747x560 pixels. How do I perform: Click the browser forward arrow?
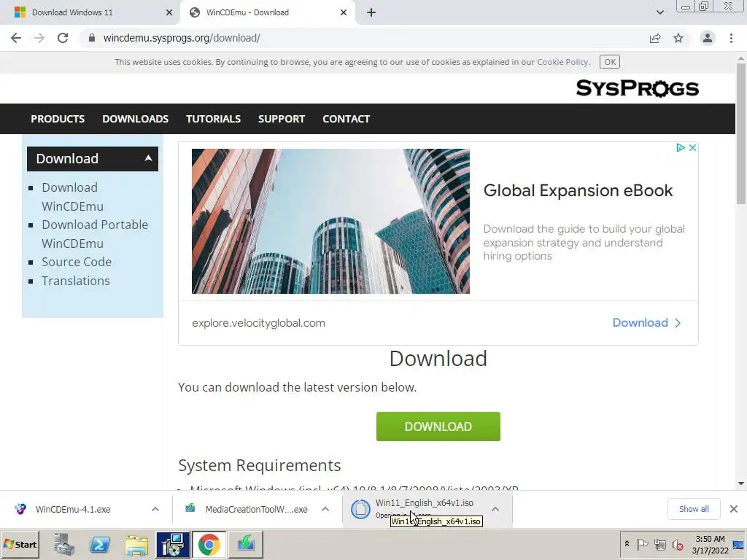coord(39,38)
